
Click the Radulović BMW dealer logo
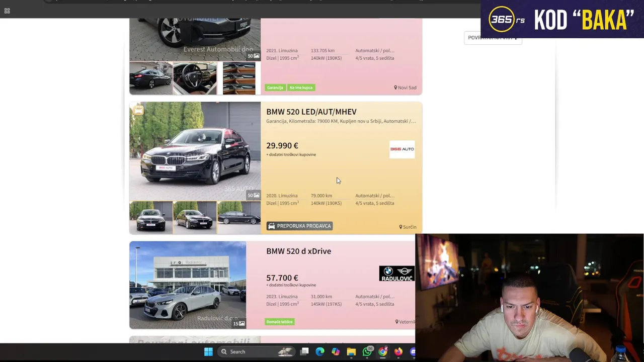(397, 274)
